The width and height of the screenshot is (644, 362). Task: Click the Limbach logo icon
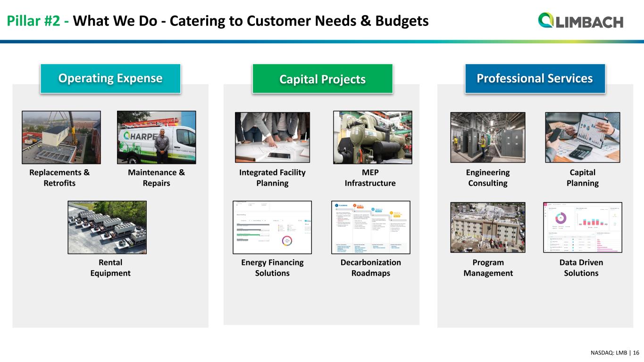click(545, 21)
